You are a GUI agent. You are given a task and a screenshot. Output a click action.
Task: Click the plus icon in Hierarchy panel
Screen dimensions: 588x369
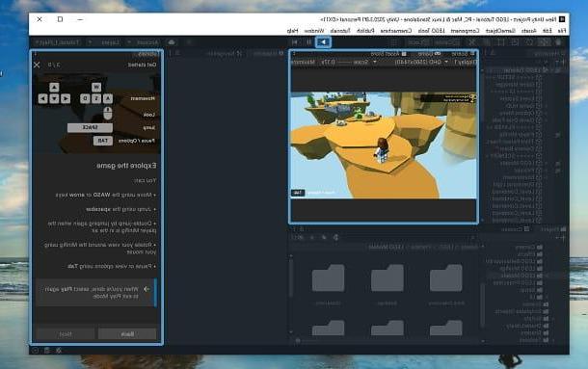[562, 63]
